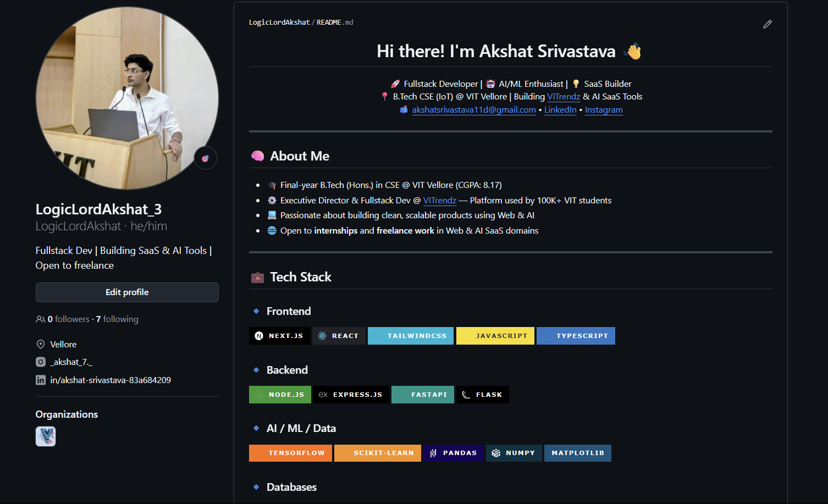This screenshot has height=504, width=828.
Task: Open the Instagram link in README
Action: (604, 110)
